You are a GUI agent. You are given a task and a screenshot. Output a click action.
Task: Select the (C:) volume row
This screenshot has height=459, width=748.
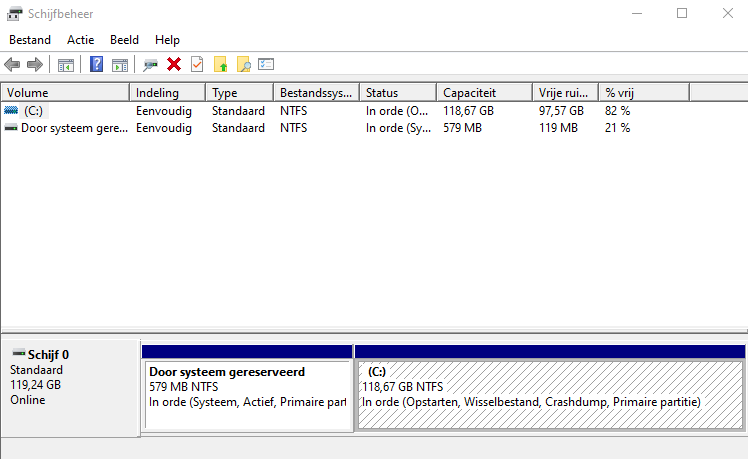[x=345, y=111]
